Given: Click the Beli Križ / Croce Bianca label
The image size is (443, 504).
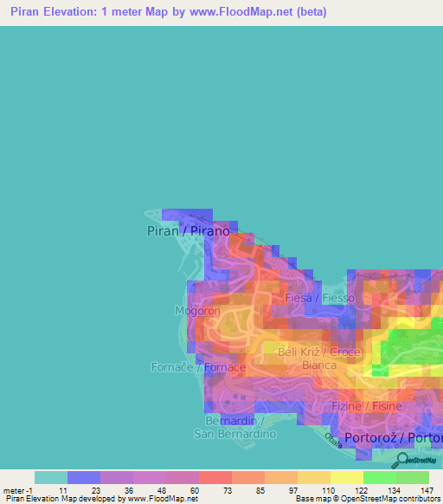Looking at the screenshot, I should click(319, 359).
